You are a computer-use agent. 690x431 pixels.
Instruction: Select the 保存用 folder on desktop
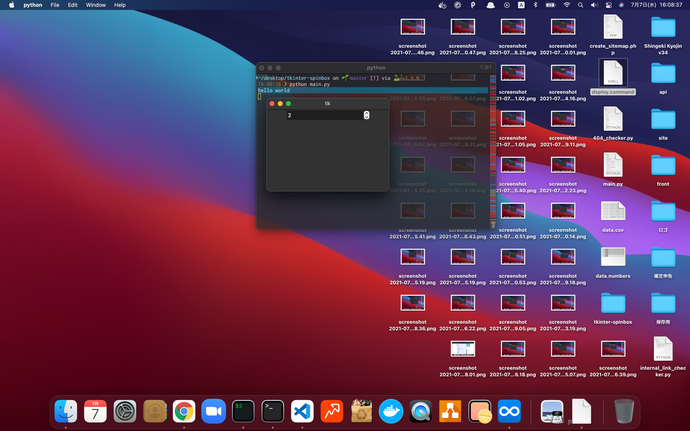coord(663,308)
